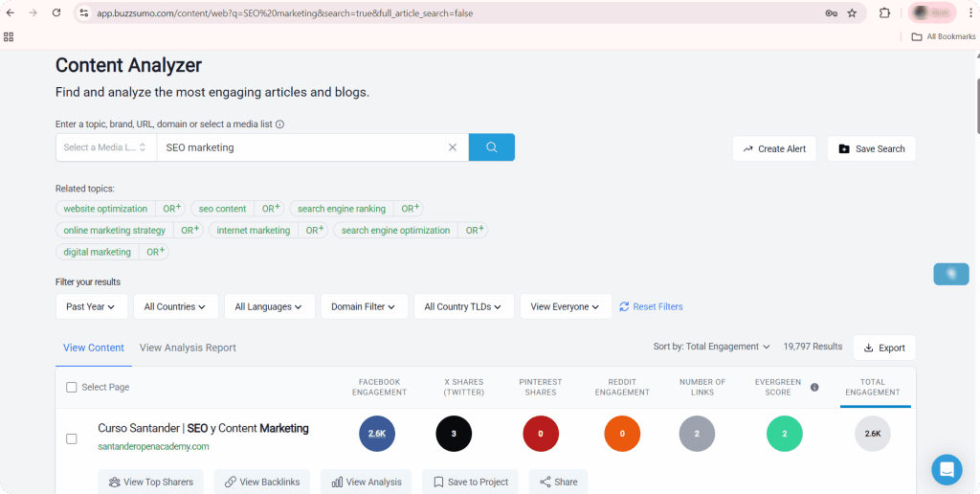980x494 pixels.
Task: Open the apps grid in bookmarks bar
Action: (x=8, y=37)
